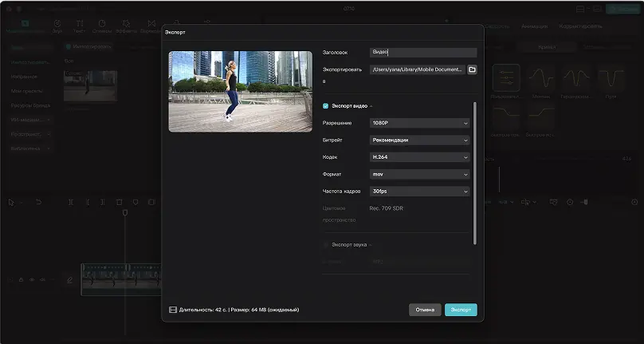Select the Пуля speed curve preset
Screen dimensions: 644x344
pyautogui.click(x=611, y=77)
